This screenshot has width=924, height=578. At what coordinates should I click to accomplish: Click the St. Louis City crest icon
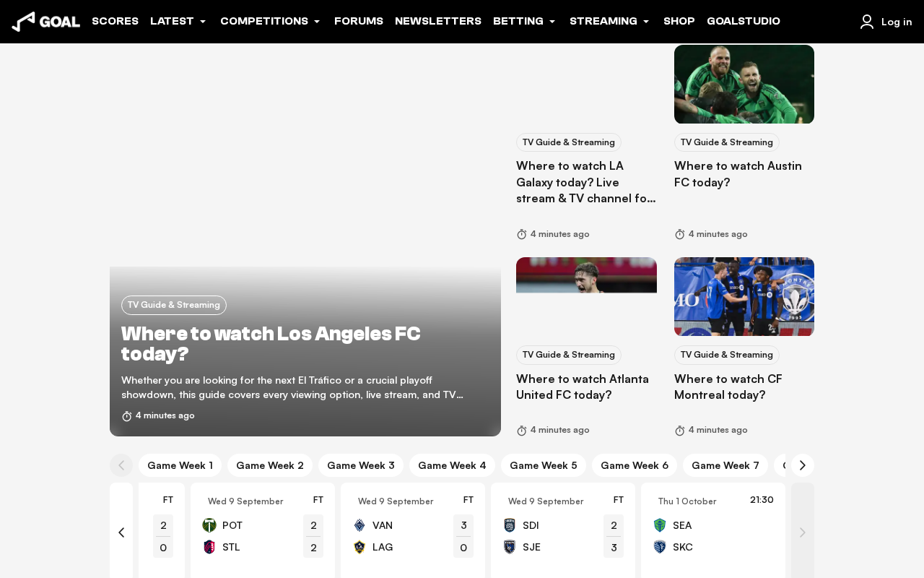coord(209,547)
